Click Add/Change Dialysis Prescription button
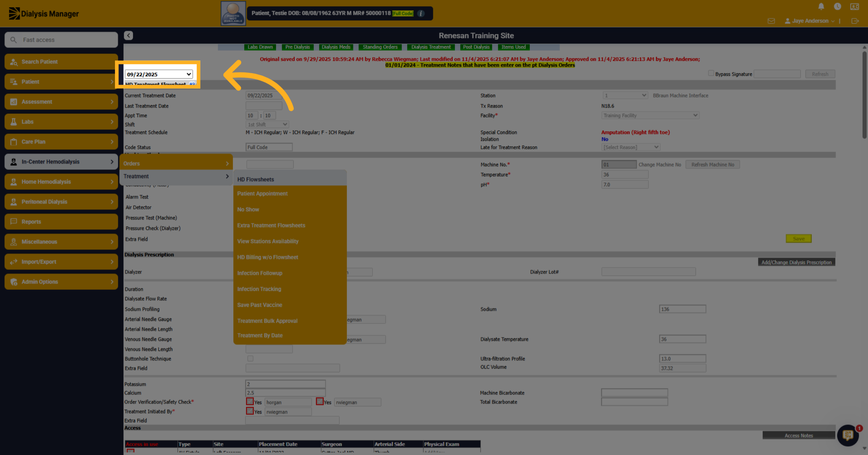 tap(796, 262)
